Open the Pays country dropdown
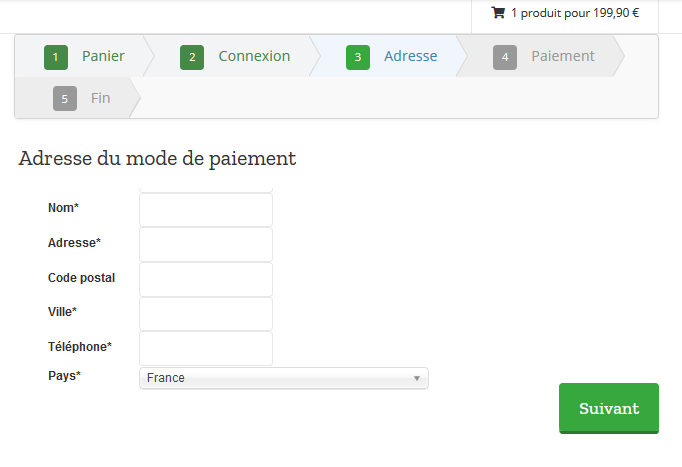Viewport: 682px width, 467px height. click(x=283, y=378)
